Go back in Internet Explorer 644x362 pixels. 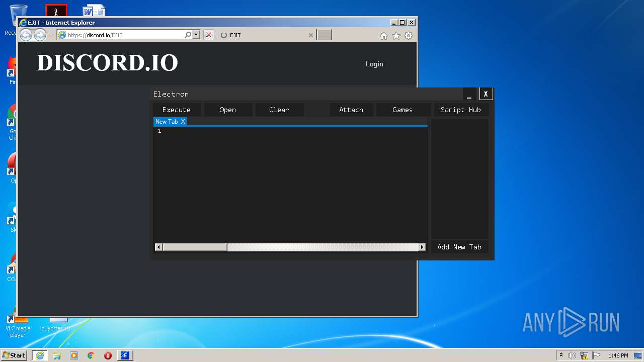click(26, 35)
